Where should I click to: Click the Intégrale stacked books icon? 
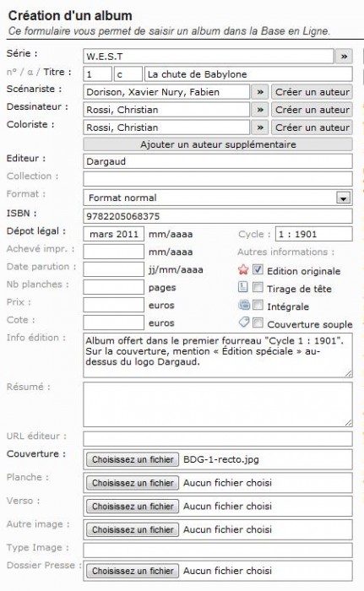coord(244,305)
